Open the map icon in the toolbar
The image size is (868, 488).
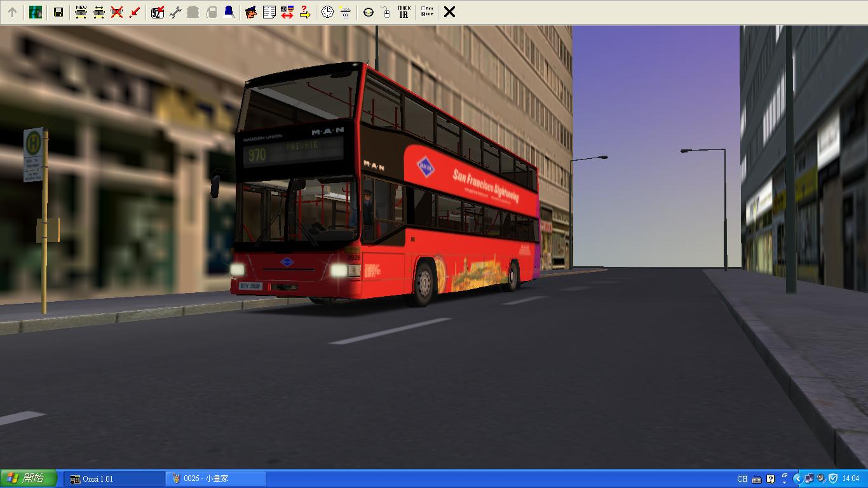[36, 12]
